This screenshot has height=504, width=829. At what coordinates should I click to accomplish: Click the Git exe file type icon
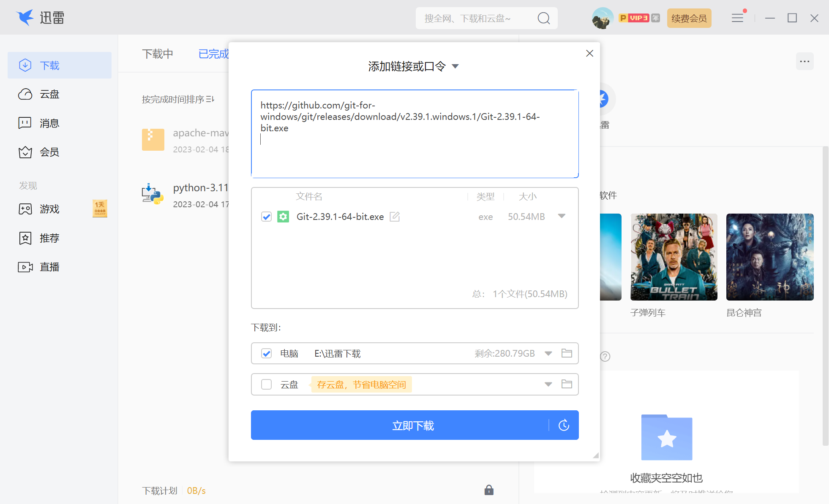(283, 217)
